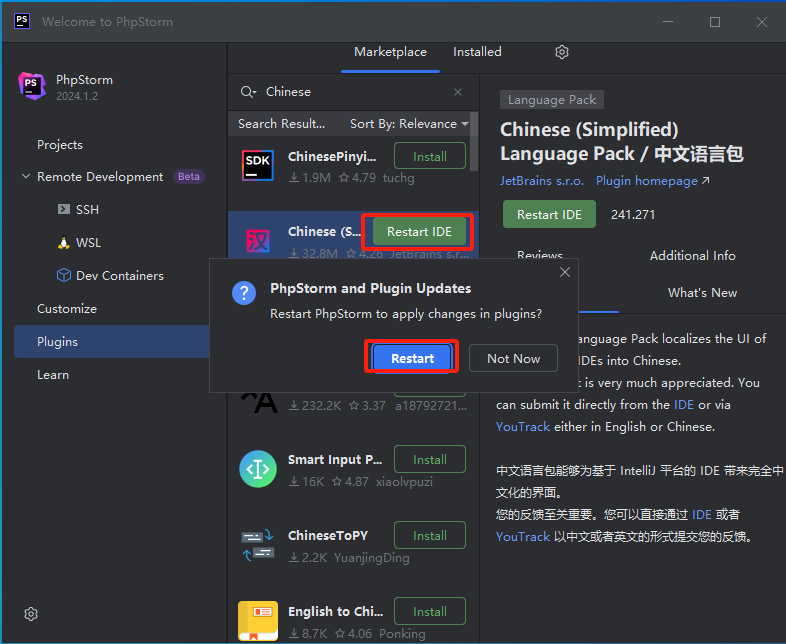Click Restart in the dialog
The height and width of the screenshot is (644, 786).
coord(413,358)
